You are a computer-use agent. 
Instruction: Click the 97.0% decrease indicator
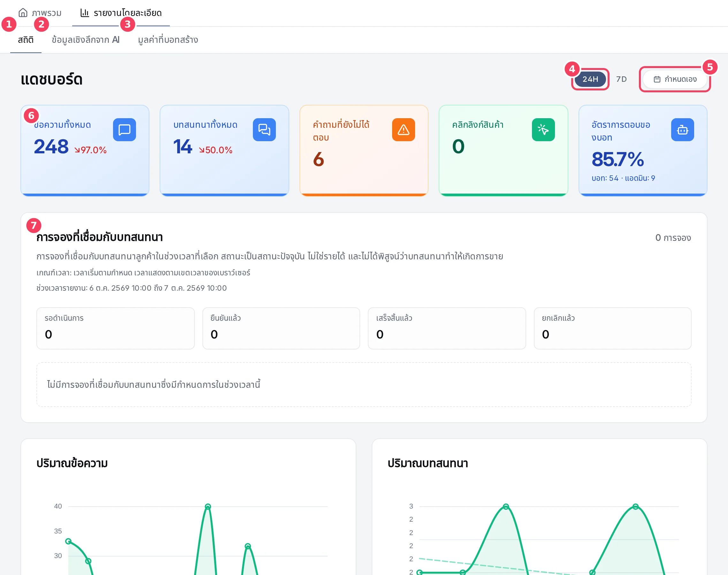[90, 150]
